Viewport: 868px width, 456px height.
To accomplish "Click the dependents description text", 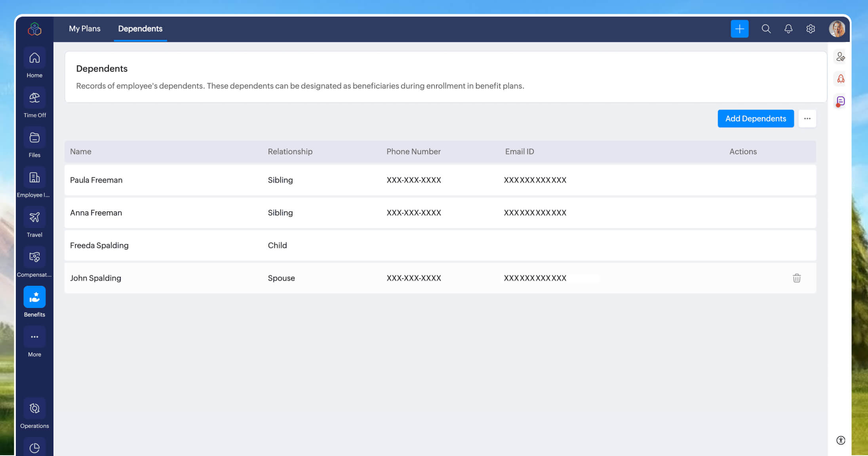I will pyautogui.click(x=300, y=85).
